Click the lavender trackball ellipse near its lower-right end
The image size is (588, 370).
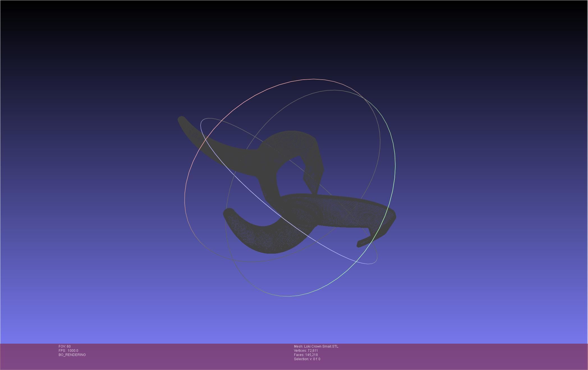pyautogui.click(x=368, y=263)
